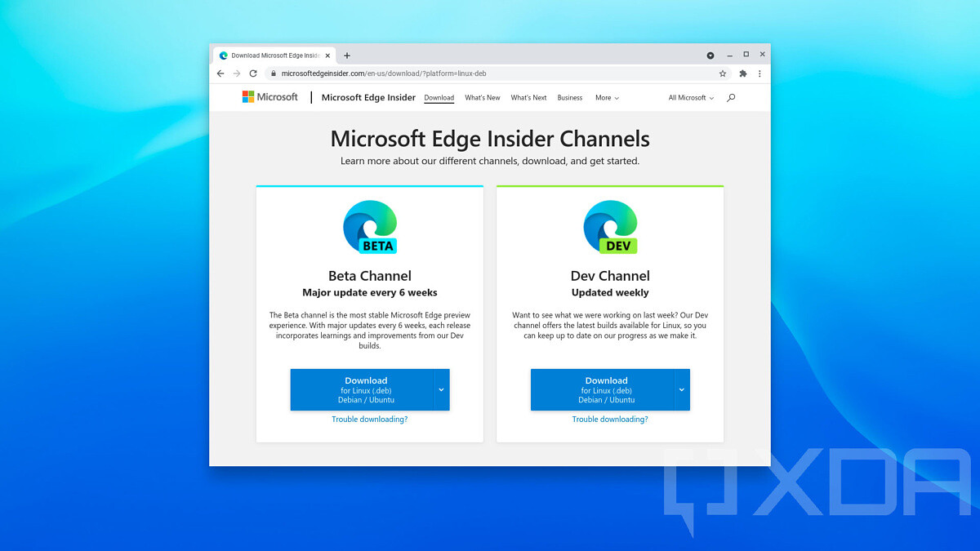Open the browser extensions puzzle icon

(x=742, y=73)
